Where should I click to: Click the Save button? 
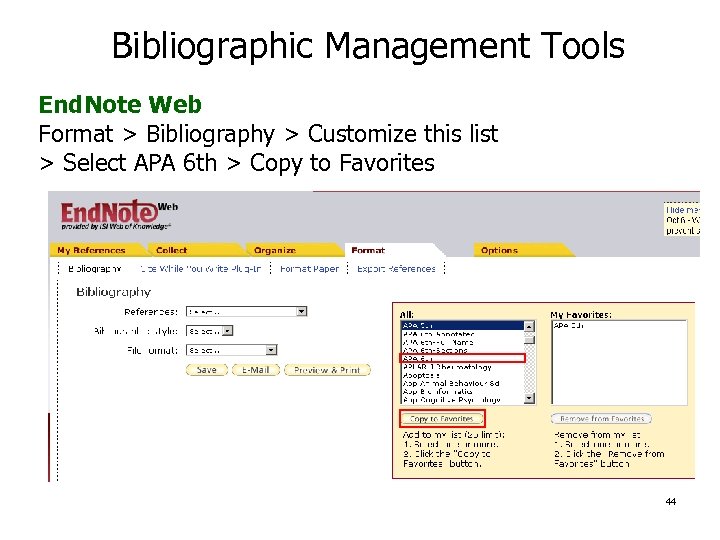[x=207, y=370]
